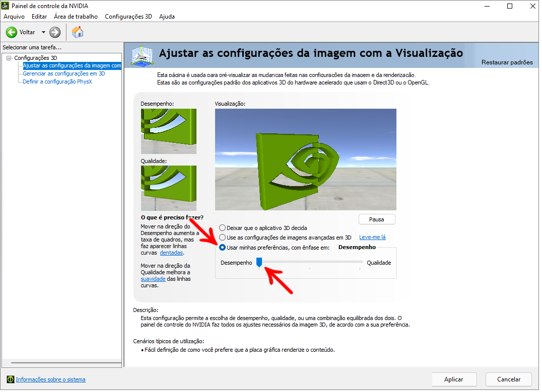This screenshot has width=542, height=392.
Task: Click the large Visualização 3D preview
Action: point(306,160)
